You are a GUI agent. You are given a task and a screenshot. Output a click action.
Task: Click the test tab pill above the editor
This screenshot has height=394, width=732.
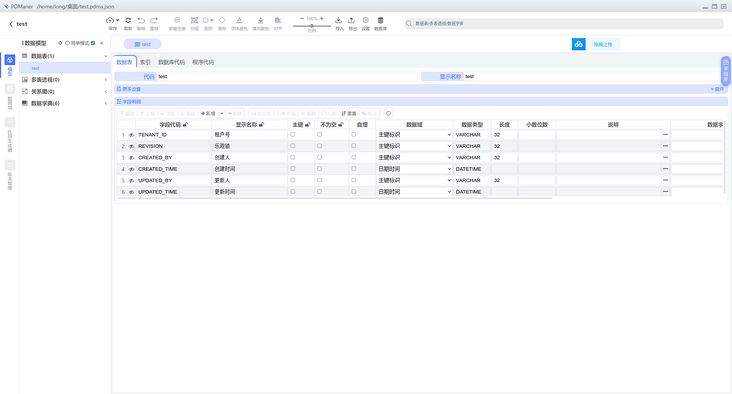click(143, 44)
